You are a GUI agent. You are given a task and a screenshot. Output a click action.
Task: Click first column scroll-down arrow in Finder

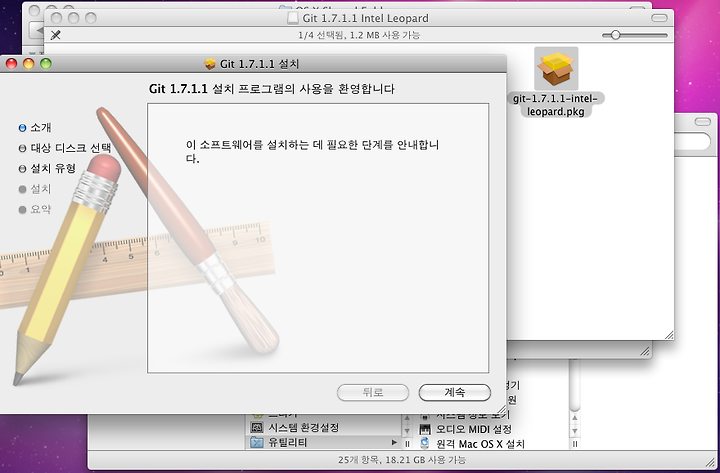point(407,431)
